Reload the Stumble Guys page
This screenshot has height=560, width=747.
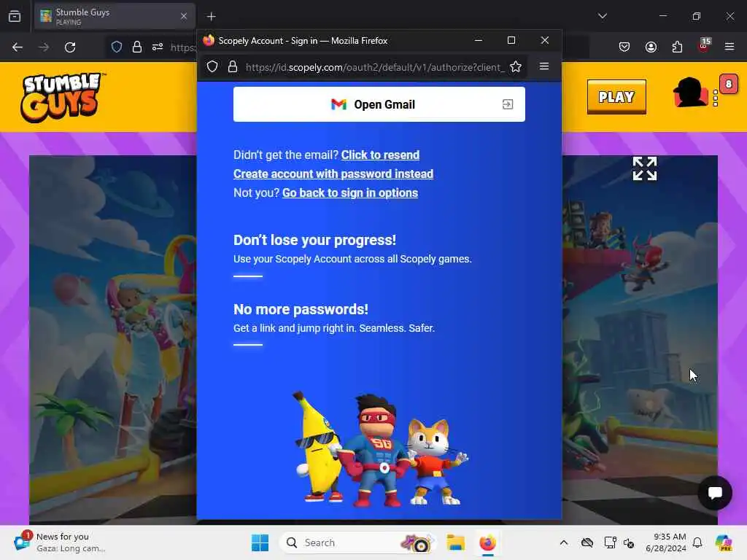[x=70, y=47]
